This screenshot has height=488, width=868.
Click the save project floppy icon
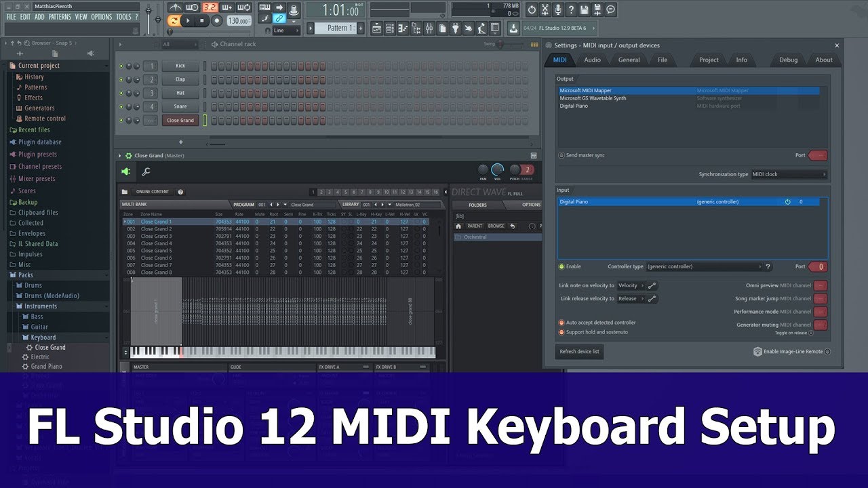(x=585, y=9)
